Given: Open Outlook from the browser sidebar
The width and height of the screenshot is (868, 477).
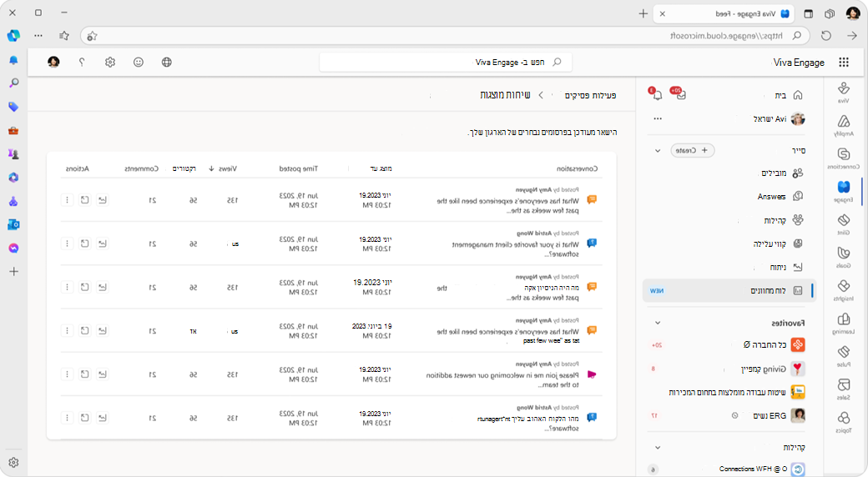Looking at the screenshot, I should (14, 224).
